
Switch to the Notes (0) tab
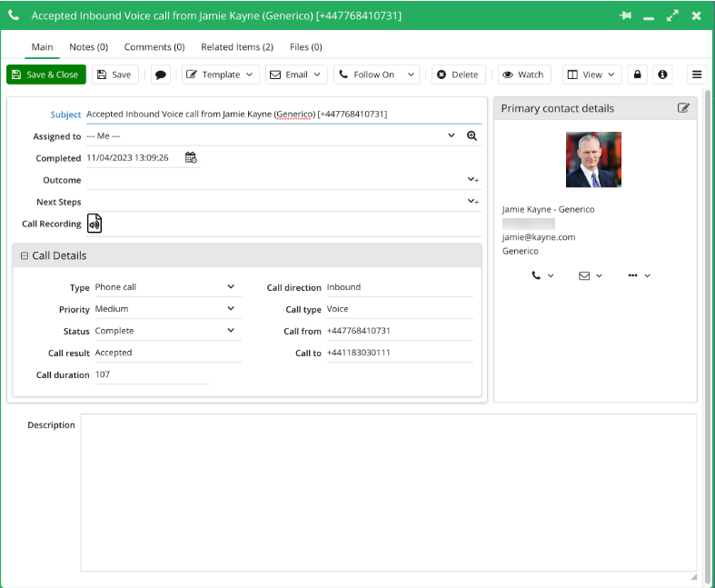click(x=88, y=47)
